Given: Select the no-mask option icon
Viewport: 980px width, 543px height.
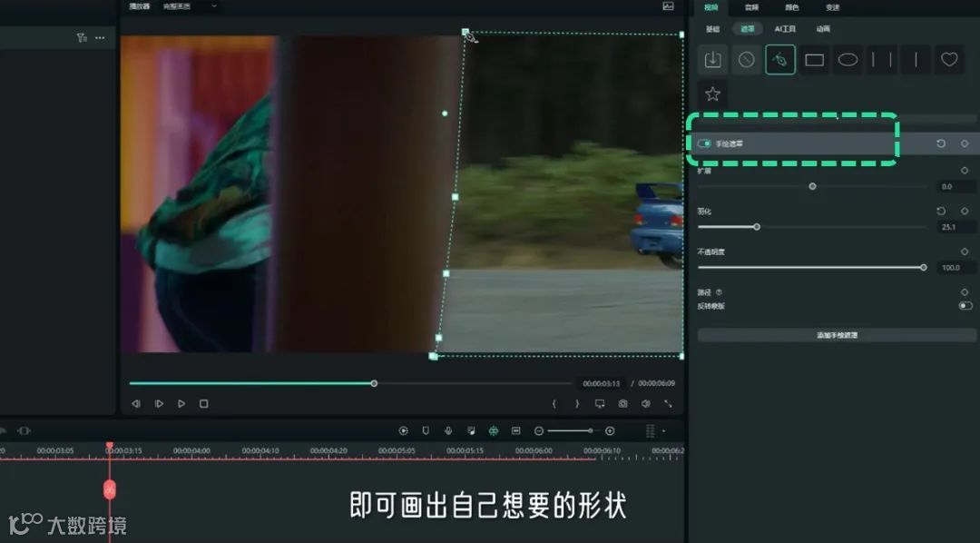Looking at the screenshot, I should click(x=747, y=60).
